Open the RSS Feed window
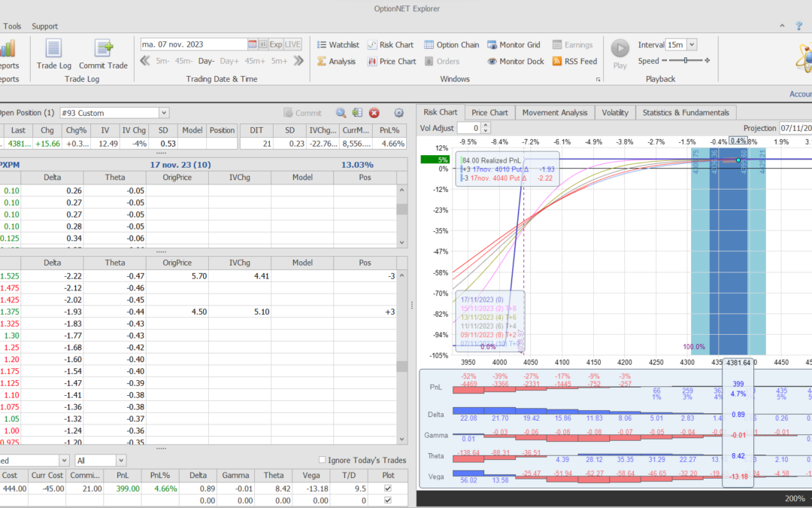 tap(574, 62)
